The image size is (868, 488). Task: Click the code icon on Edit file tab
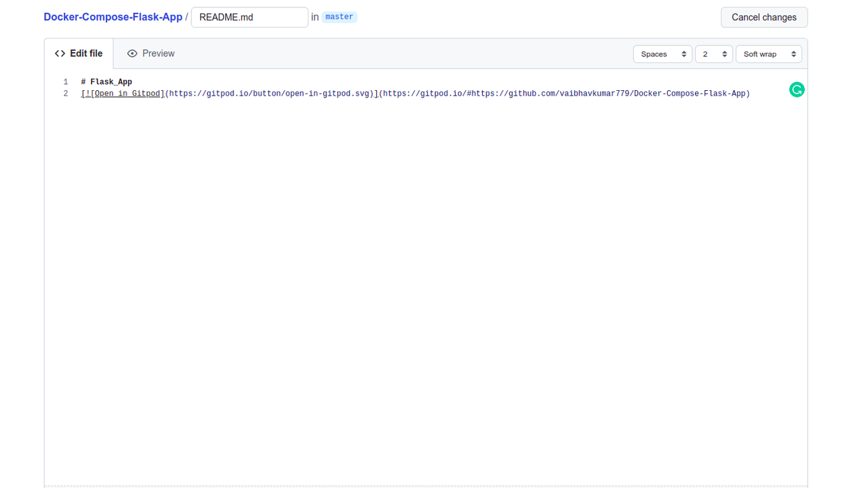tap(60, 53)
